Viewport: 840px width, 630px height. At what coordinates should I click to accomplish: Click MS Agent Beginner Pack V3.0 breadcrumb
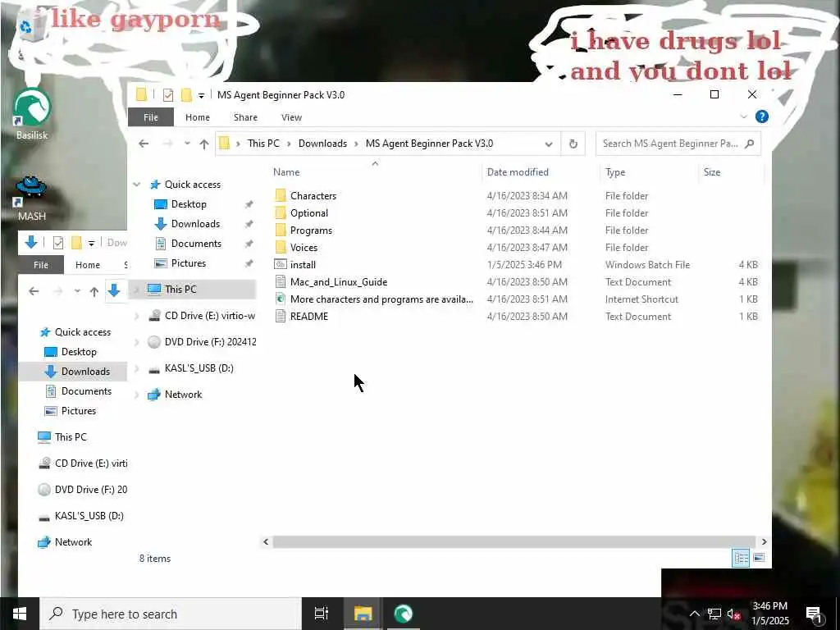(x=429, y=144)
